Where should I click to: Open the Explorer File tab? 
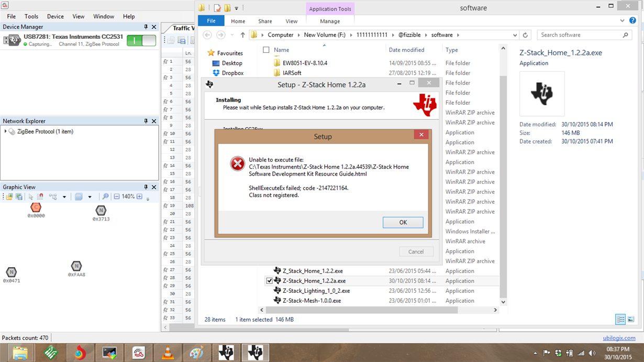tap(211, 21)
